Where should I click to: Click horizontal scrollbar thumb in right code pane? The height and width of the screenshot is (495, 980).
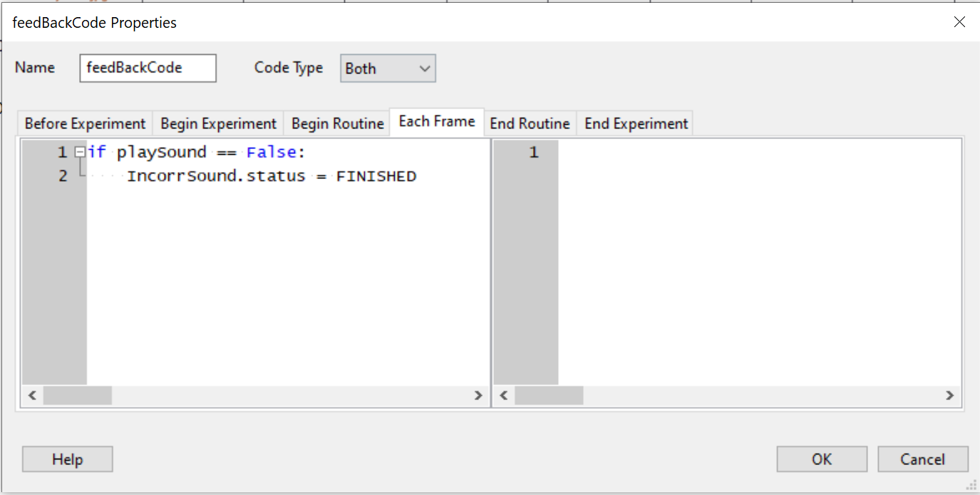(x=549, y=395)
